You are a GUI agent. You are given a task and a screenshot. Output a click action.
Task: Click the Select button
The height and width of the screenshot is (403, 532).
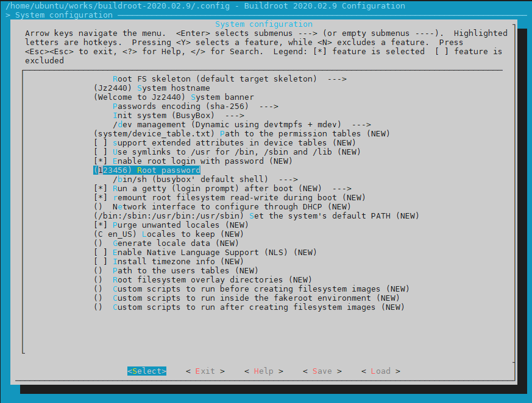(147, 371)
